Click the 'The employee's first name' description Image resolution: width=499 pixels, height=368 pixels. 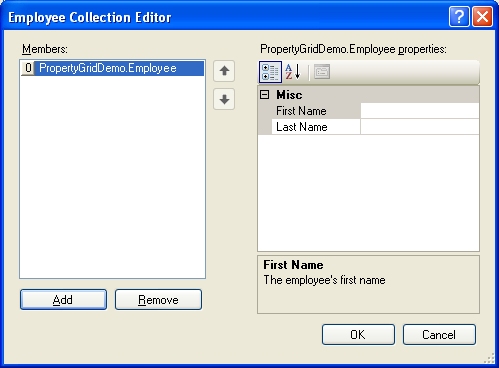324,280
